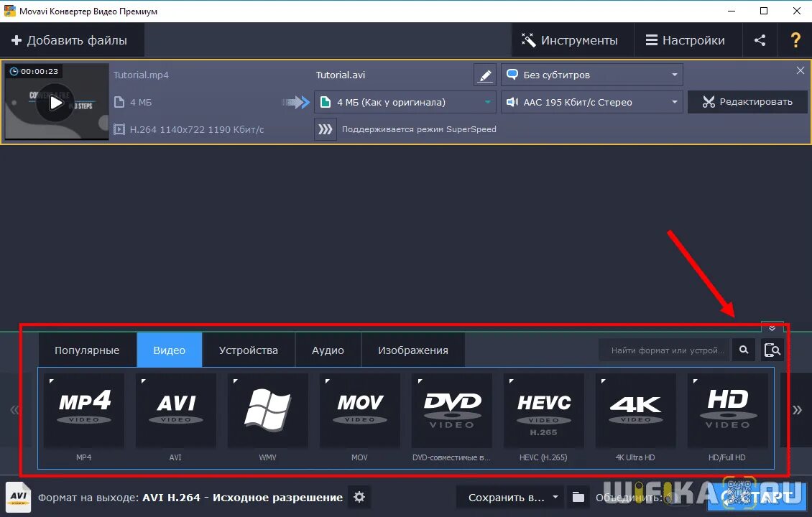The image size is (812, 517).
Task: Select DVD-compatible video format icon
Action: tap(451, 411)
